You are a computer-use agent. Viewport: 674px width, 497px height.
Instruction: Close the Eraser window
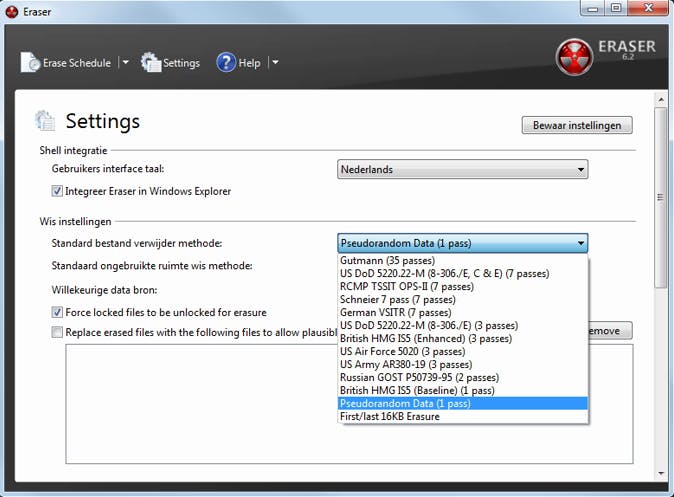coord(648,8)
